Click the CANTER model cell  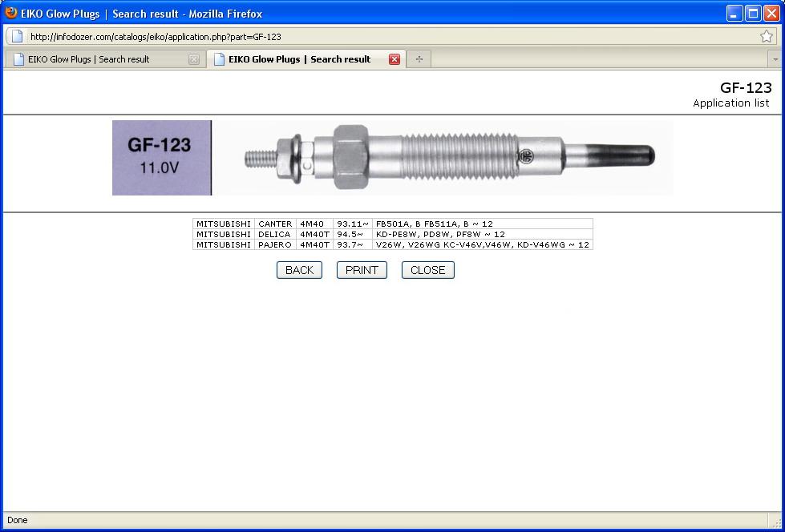pyautogui.click(x=275, y=224)
